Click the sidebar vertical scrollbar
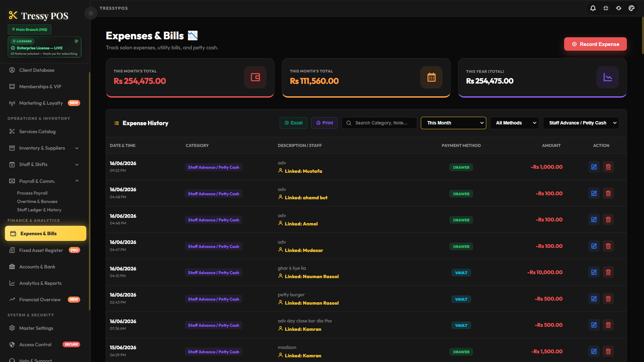Viewport: 644px width, 362px height. tap(89, 191)
